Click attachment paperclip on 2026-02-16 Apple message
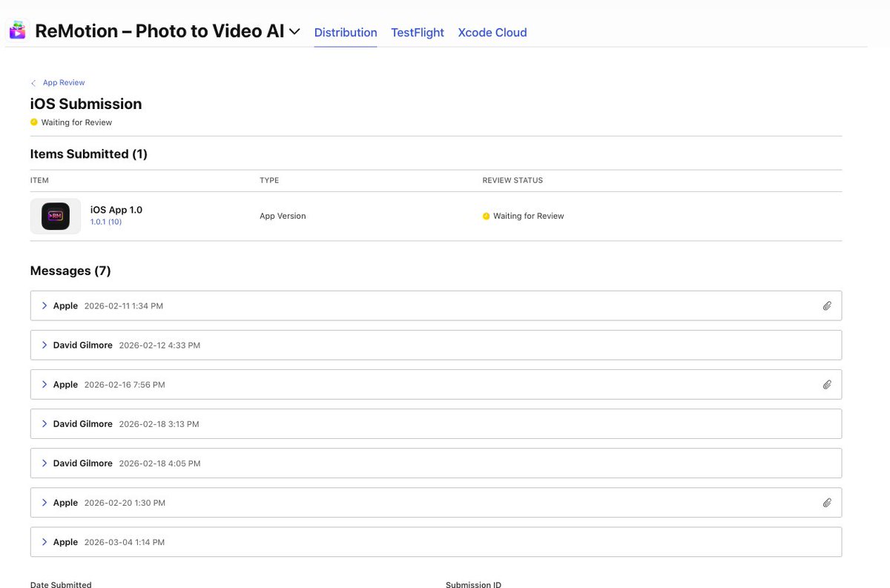 [827, 384]
